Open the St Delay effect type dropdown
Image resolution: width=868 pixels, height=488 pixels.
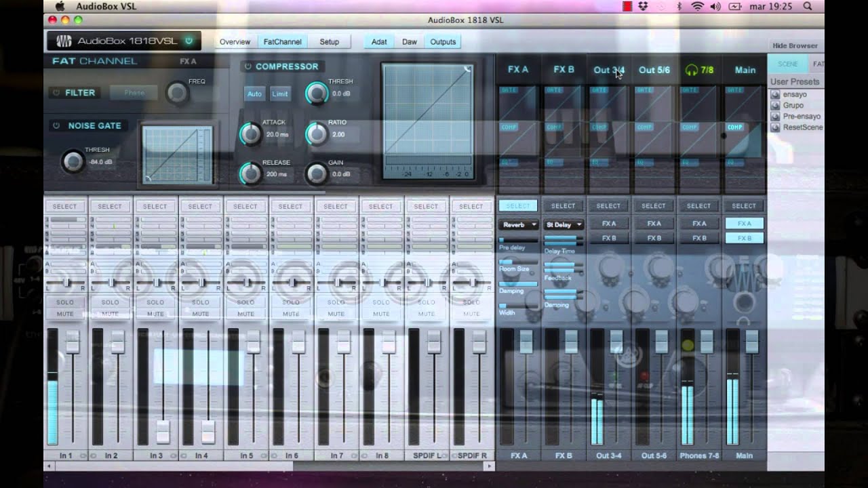pos(564,224)
